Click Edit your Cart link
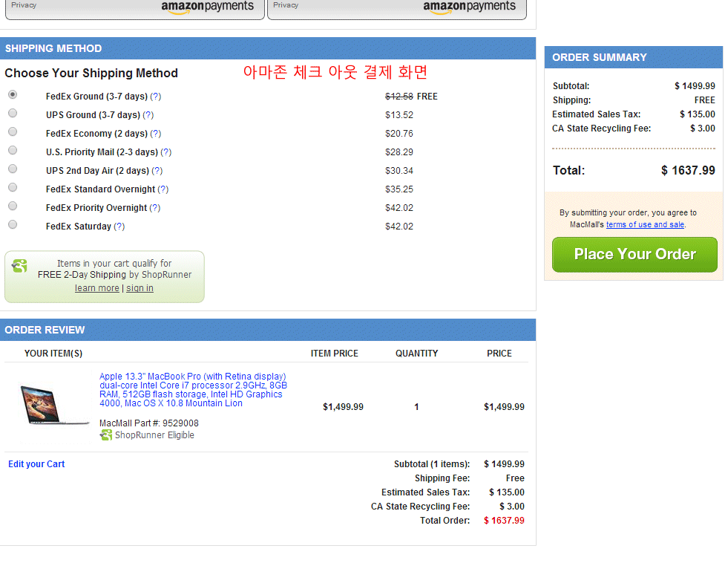 [36, 464]
